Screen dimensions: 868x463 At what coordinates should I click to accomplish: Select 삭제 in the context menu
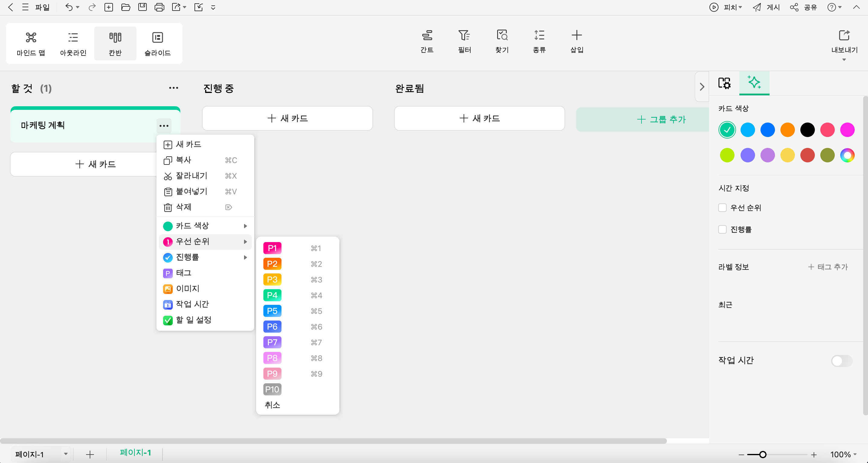[205, 207]
